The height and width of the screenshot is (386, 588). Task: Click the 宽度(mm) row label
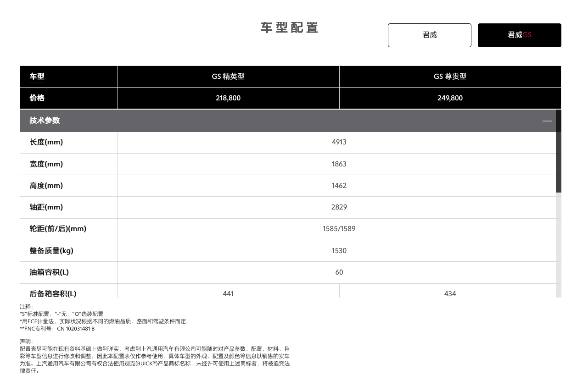[46, 164]
